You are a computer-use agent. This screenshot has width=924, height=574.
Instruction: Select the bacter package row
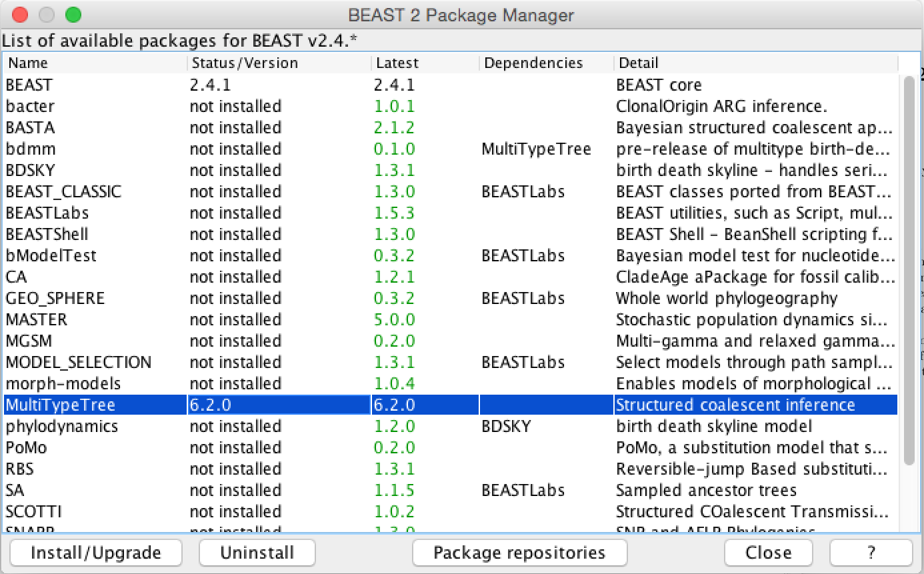pyautogui.click(x=451, y=106)
